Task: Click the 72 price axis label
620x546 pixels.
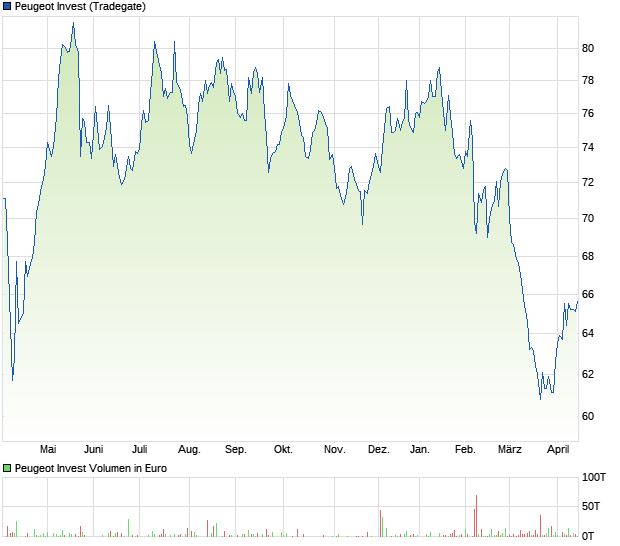Action: [588, 182]
